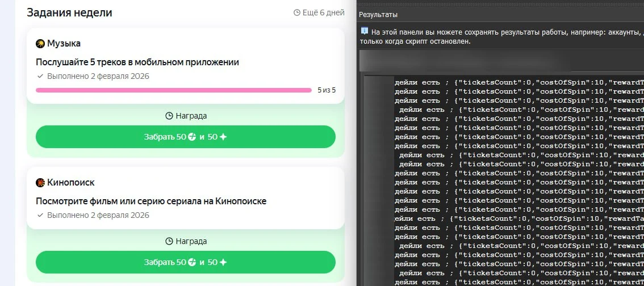The image size is (644, 286).
Task: Click Посмотрите фильм или серию сериала на Кинопоиске
Action: [x=151, y=201]
